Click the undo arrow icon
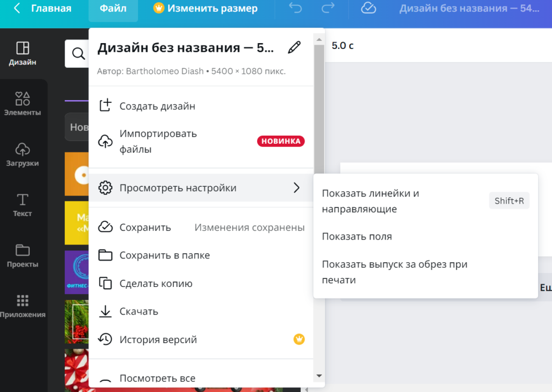 (295, 9)
